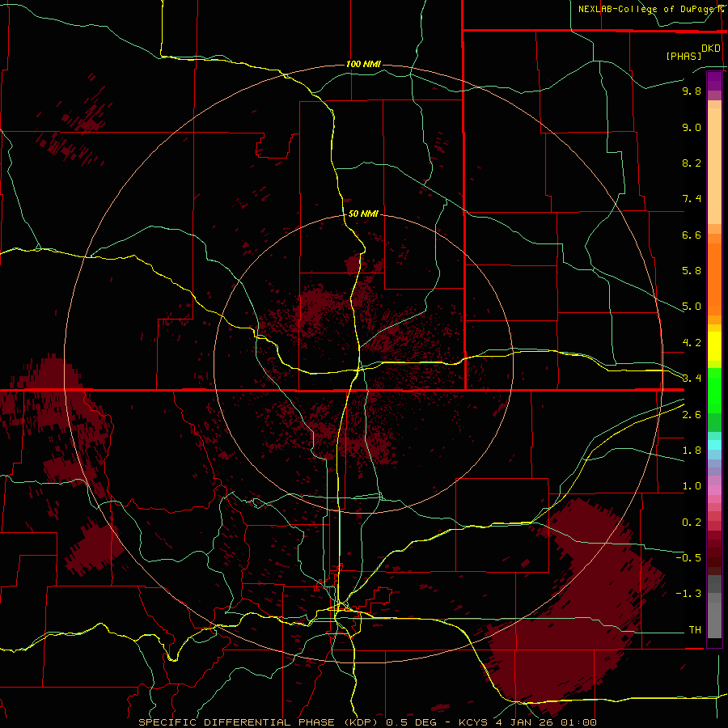Viewport: 728px width, 728px height.
Task: Pick the bright orange segment of the color bar
Action: 714,280
